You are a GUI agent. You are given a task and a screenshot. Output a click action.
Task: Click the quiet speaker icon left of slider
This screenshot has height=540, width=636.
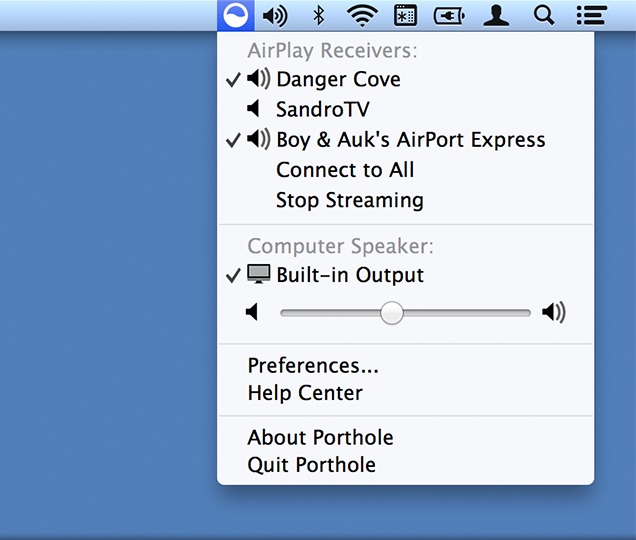click(253, 313)
